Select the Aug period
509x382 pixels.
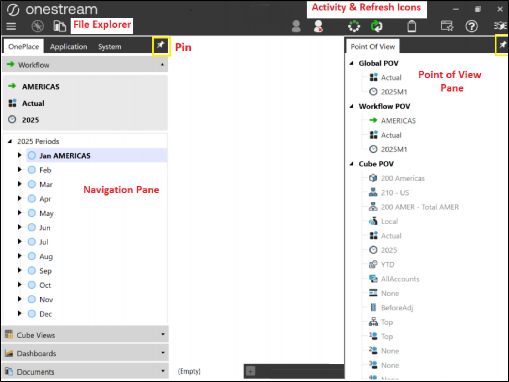coord(46,257)
